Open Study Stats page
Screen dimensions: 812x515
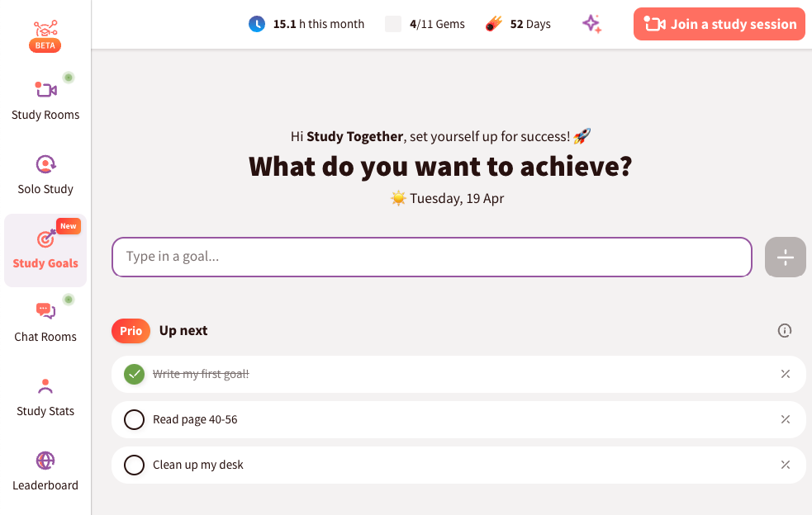tap(45, 396)
